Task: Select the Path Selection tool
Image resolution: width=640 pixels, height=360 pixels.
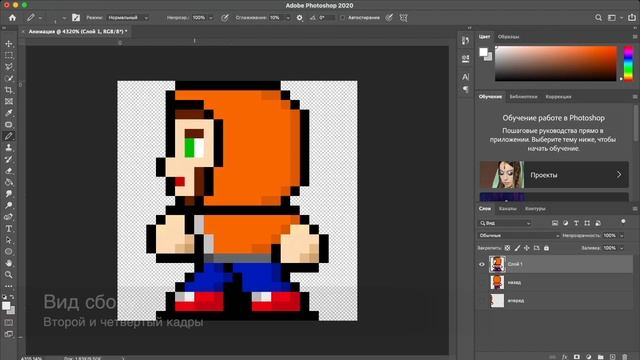Action: (9, 240)
